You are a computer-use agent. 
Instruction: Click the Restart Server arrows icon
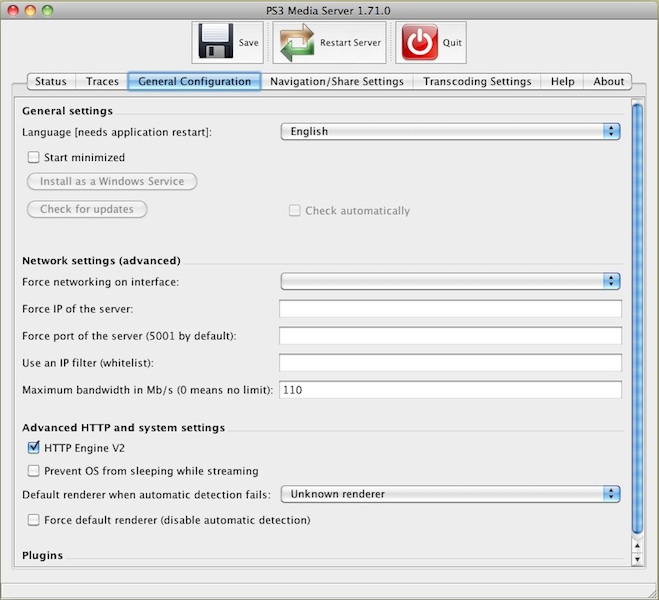(297, 43)
